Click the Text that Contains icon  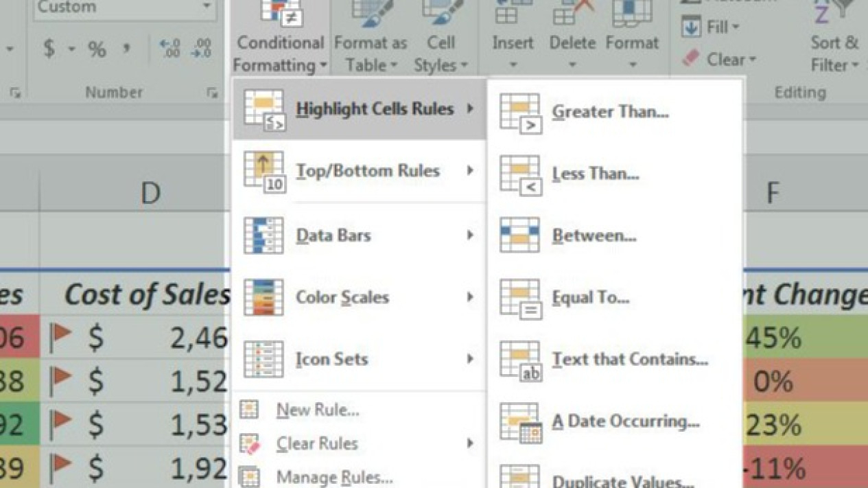521,361
